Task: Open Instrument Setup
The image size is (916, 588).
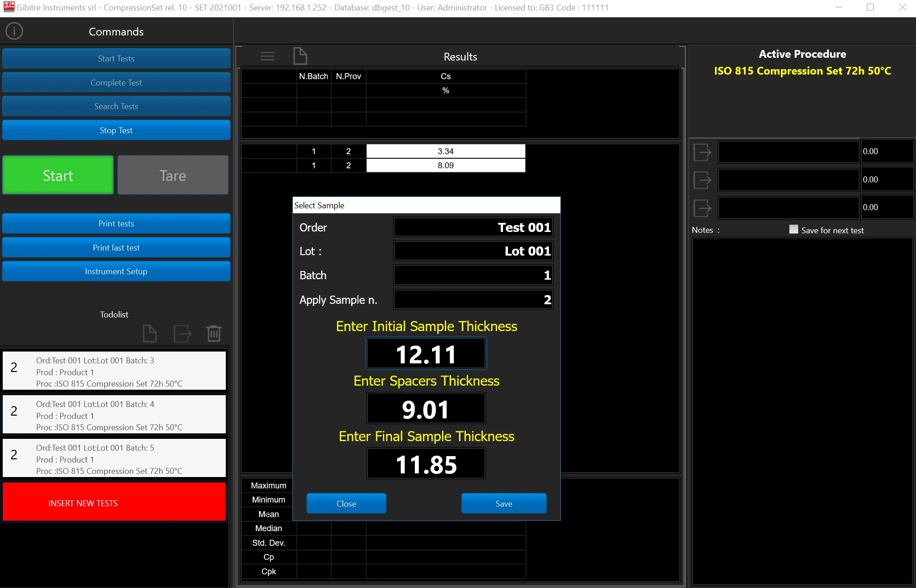Action: click(116, 271)
